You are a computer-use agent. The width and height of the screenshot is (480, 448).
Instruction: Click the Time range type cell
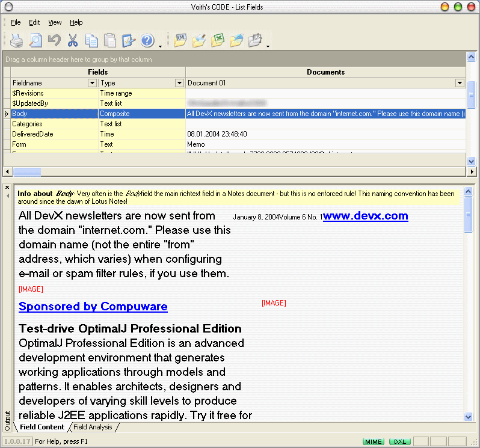142,93
